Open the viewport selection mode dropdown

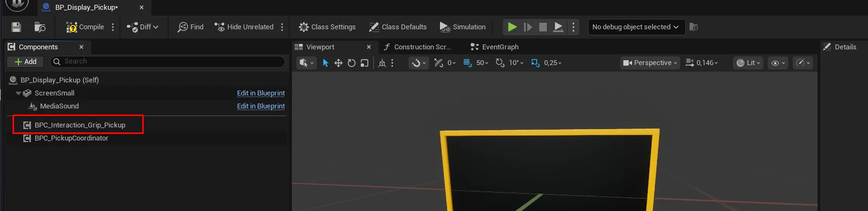coord(307,63)
